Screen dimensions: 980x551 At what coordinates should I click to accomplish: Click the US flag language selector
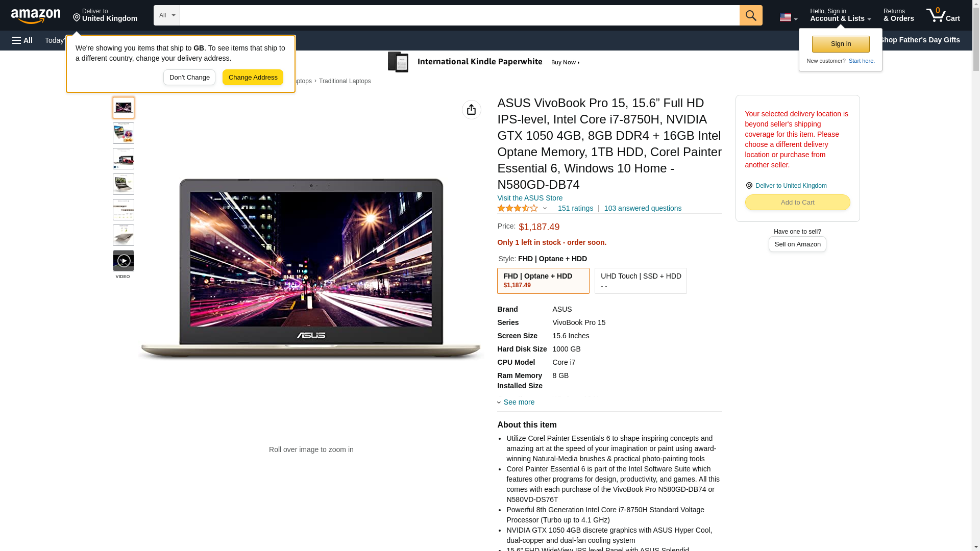click(x=788, y=17)
